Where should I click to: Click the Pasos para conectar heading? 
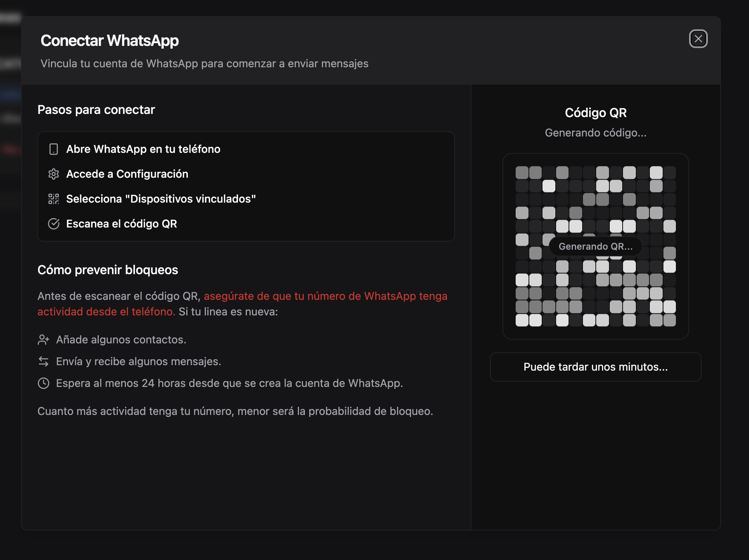[96, 110]
